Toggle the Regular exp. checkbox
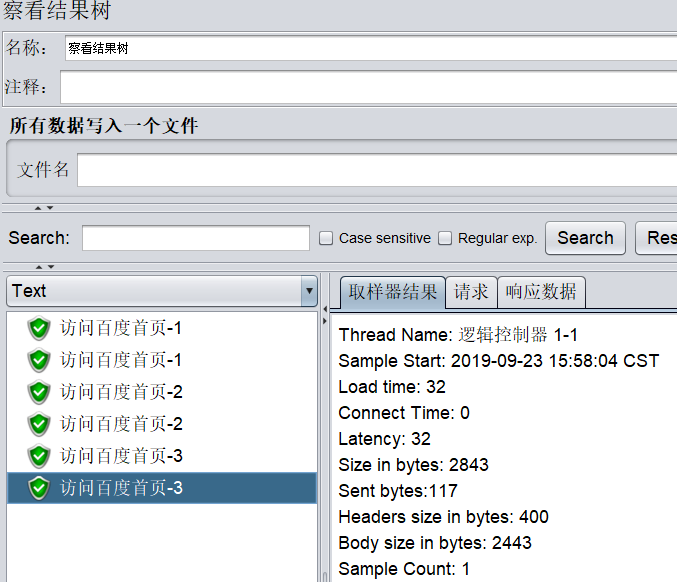Viewport: 677px width, 582px height. point(445,238)
